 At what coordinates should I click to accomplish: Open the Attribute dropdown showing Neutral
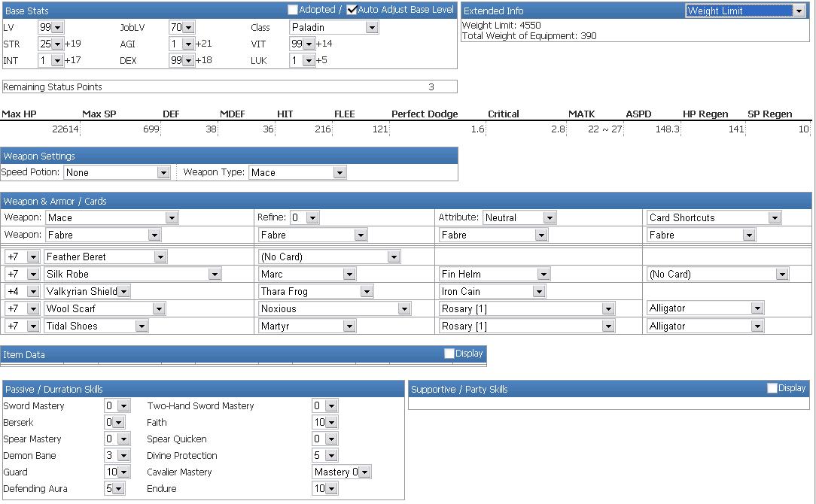tap(519, 217)
